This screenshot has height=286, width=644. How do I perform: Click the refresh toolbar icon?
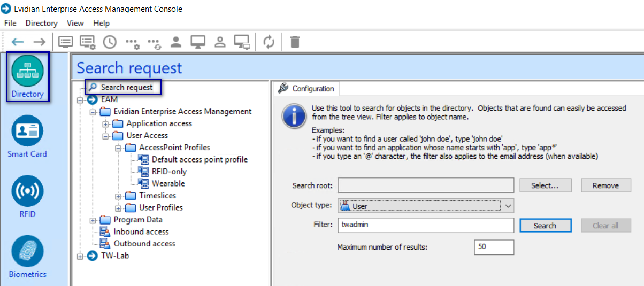pos(269,42)
